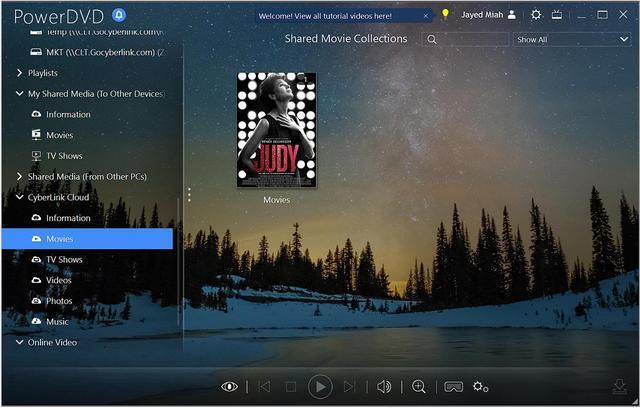Mute the volume speaker
640x408 pixels.
(x=384, y=386)
